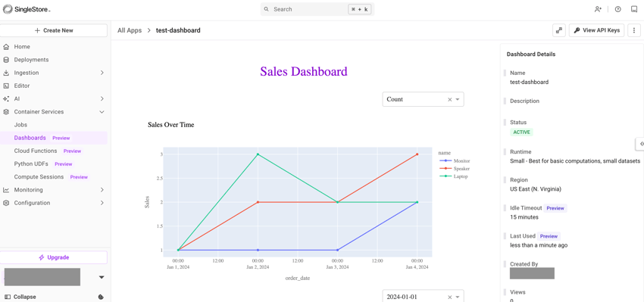Open Dashboards in the sidebar
This screenshot has width=644, height=302.
tap(53, 138)
